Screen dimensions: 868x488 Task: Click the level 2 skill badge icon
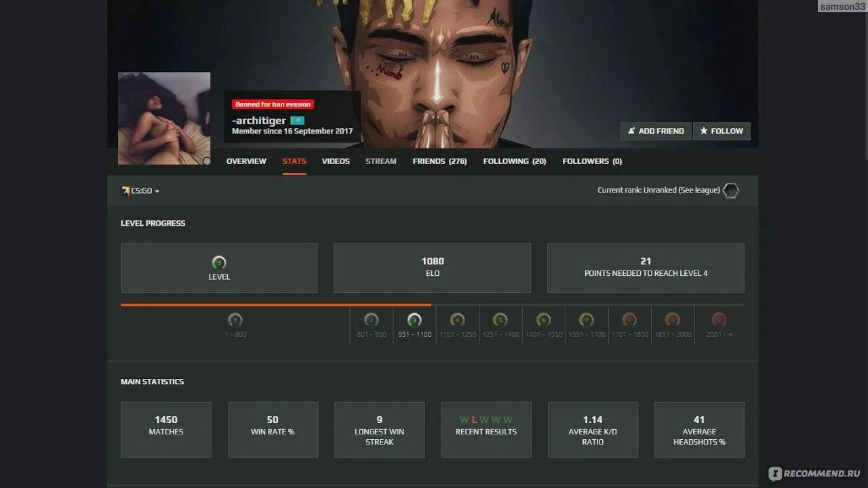(371, 320)
